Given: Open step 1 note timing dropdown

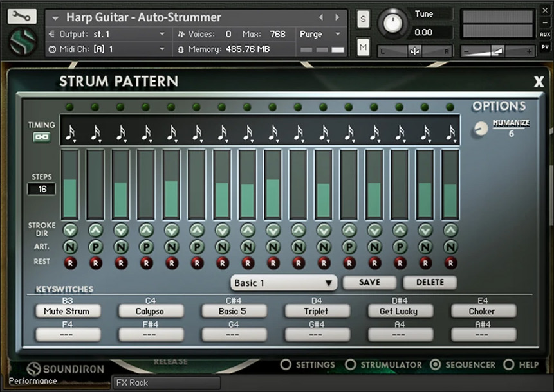Looking at the screenshot, I should pyautogui.click(x=70, y=134).
